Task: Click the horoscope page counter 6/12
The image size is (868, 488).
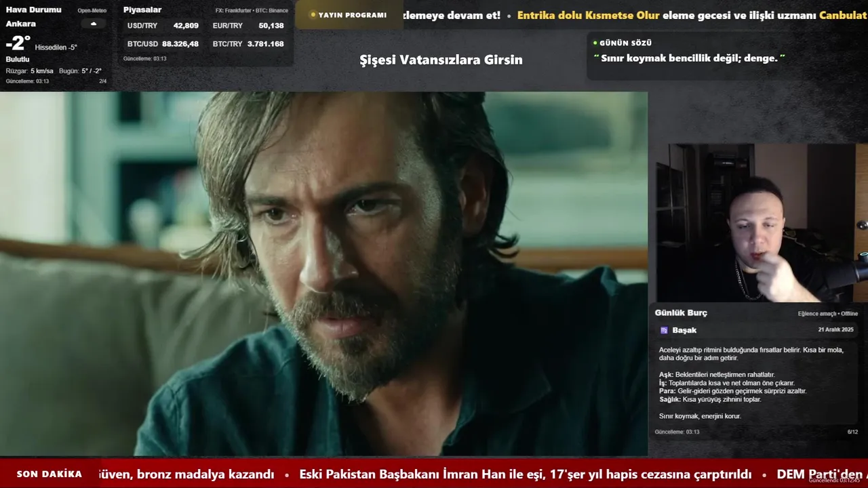Action: [852, 432]
